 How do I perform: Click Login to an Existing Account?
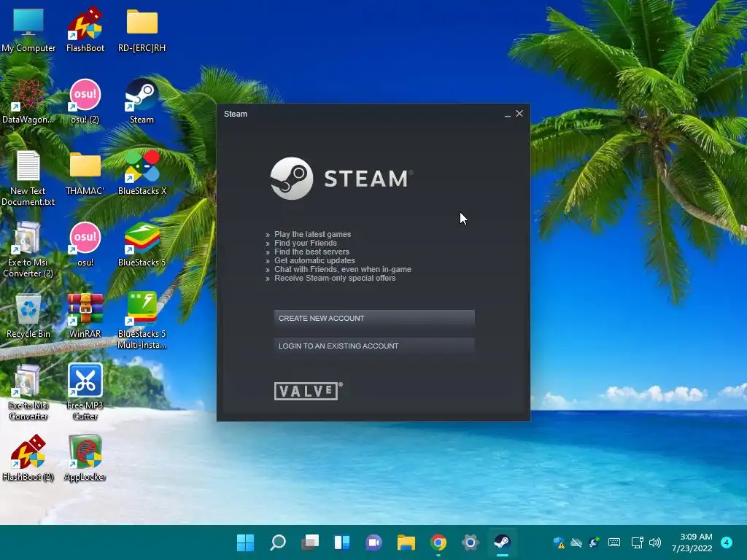[374, 346]
